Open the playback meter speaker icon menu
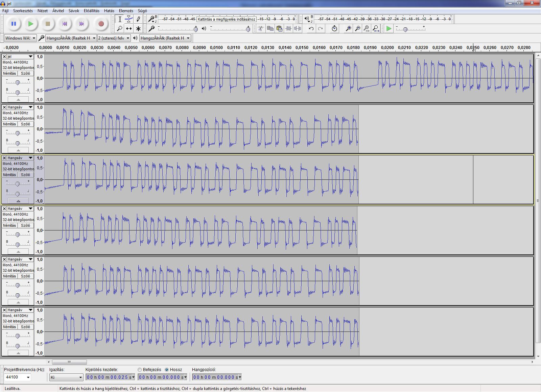541x392 pixels. [x=307, y=19]
